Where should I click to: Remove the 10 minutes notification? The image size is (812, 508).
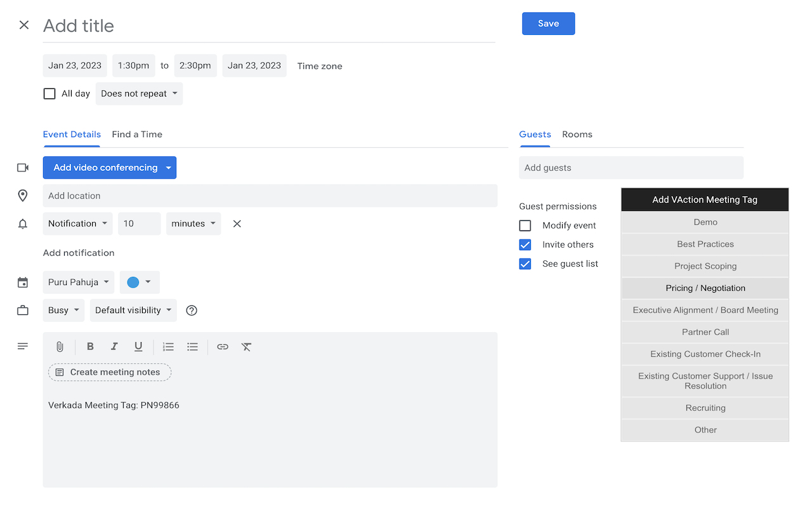pyautogui.click(x=237, y=224)
